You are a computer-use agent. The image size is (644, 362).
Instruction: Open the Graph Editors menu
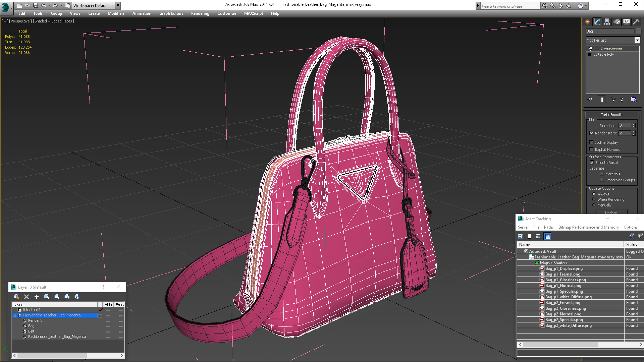click(171, 13)
